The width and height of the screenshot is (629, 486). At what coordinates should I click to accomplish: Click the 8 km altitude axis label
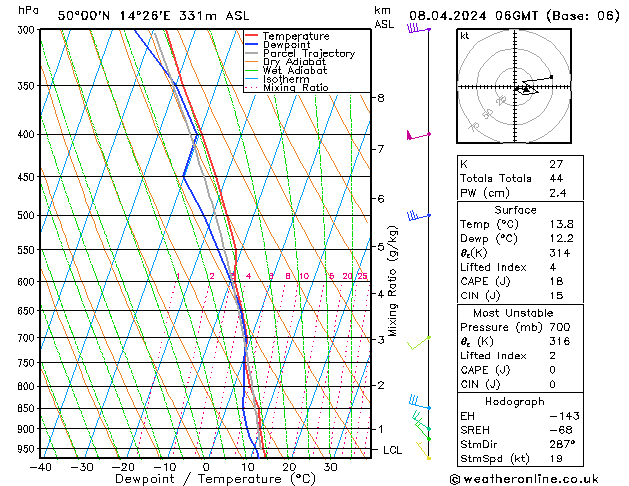pos(381,98)
